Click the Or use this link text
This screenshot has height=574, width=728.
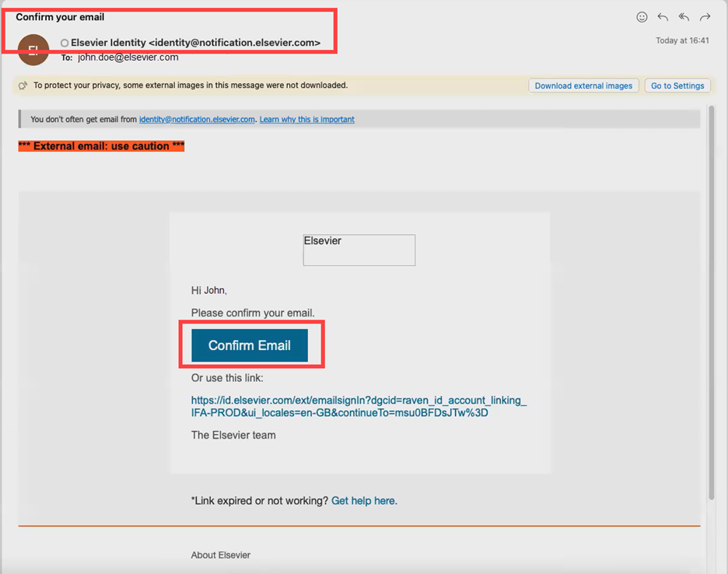pyautogui.click(x=227, y=378)
